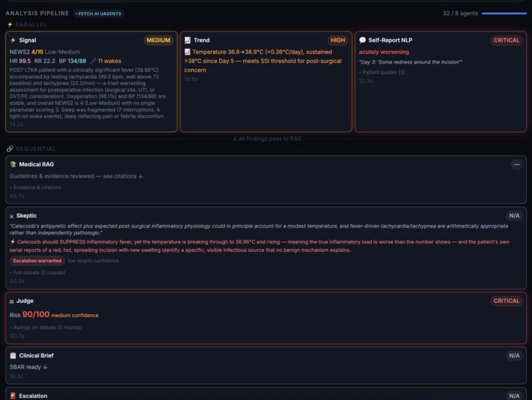Click the PARALLEL section label
The image size is (532, 400).
[31, 24]
